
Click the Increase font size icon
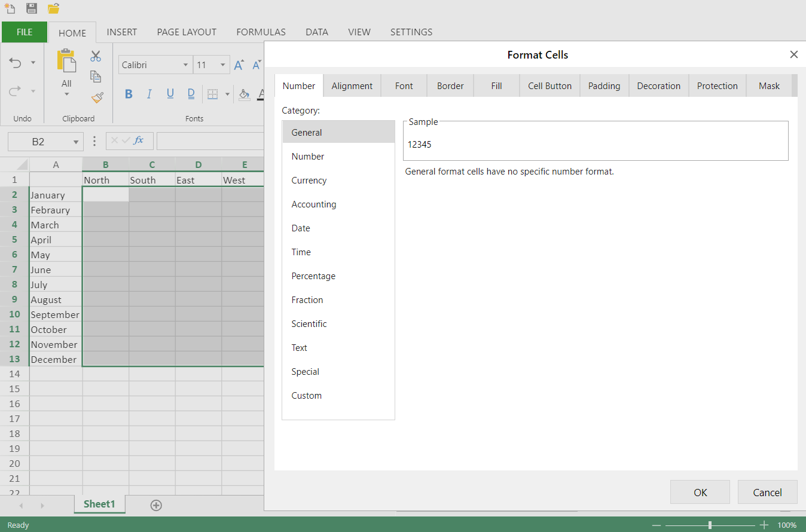pyautogui.click(x=239, y=65)
